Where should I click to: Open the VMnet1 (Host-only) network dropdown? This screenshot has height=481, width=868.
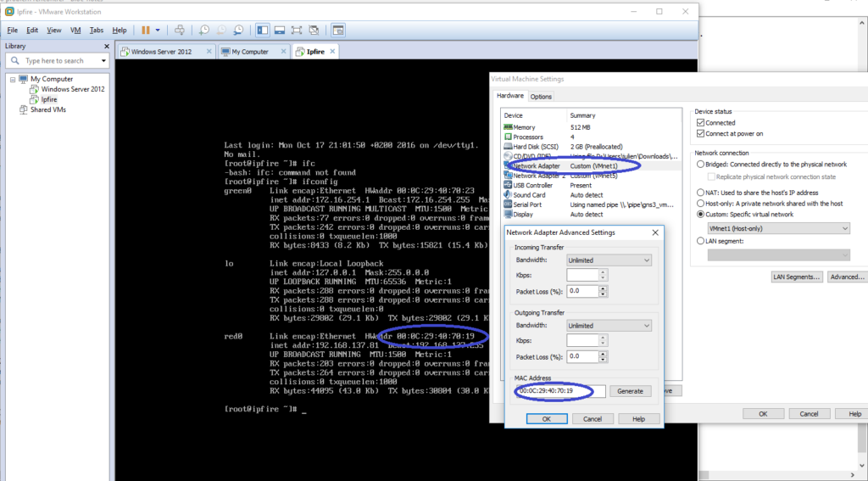click(778, 228)
